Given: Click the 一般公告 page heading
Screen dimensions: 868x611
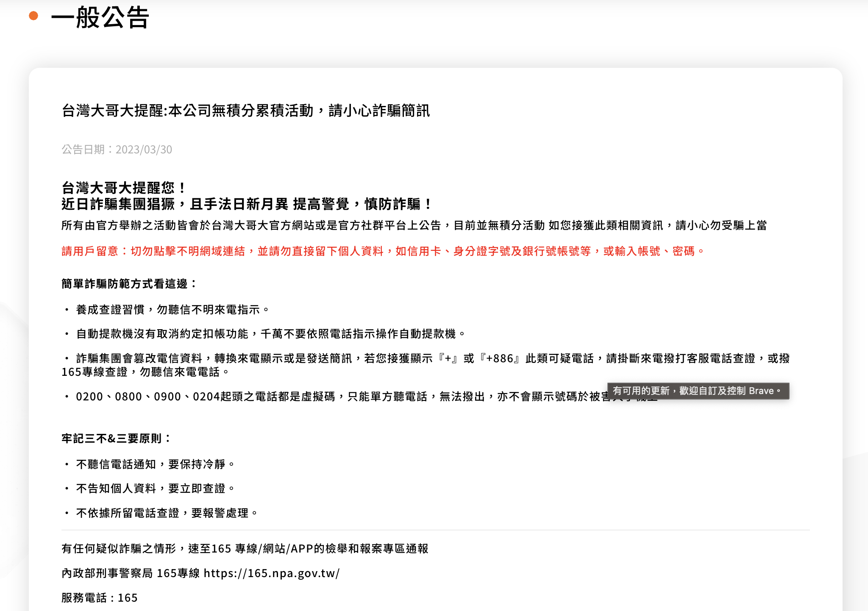Looking at the screenshot, I should click(100, 17).
